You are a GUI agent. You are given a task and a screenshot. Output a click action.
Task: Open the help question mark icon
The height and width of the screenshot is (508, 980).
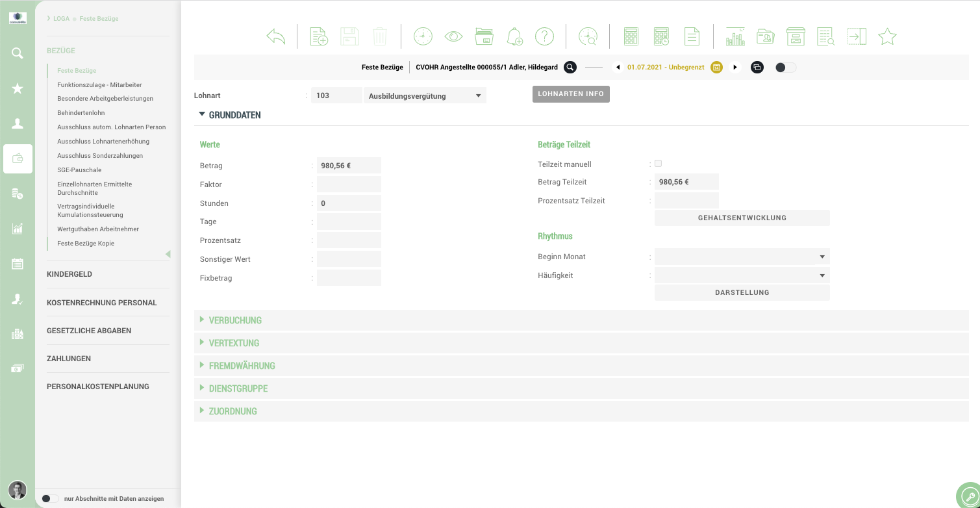(x=544, y=36)
